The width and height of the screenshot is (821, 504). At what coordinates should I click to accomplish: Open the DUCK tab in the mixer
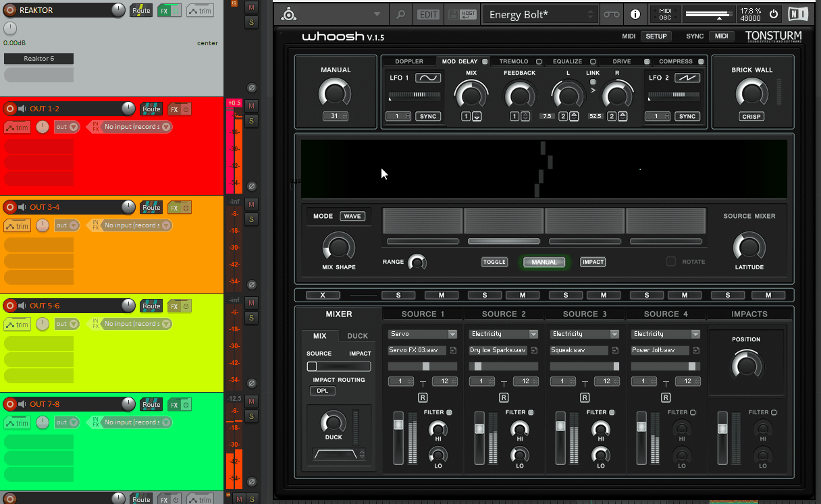358,336
